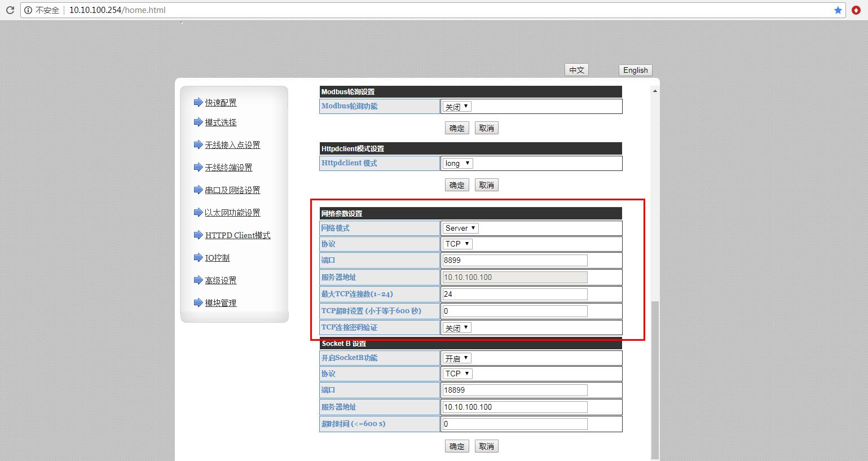
Task: Open the Modbus轮询功能 dropdown
Action: tap(457, 107)
